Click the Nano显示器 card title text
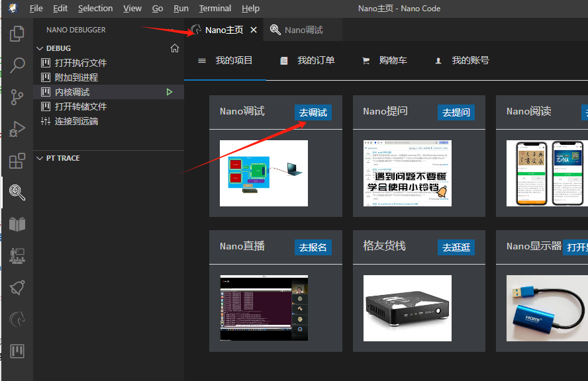Viewport: 588px width, 381px height. click(534, 246)
